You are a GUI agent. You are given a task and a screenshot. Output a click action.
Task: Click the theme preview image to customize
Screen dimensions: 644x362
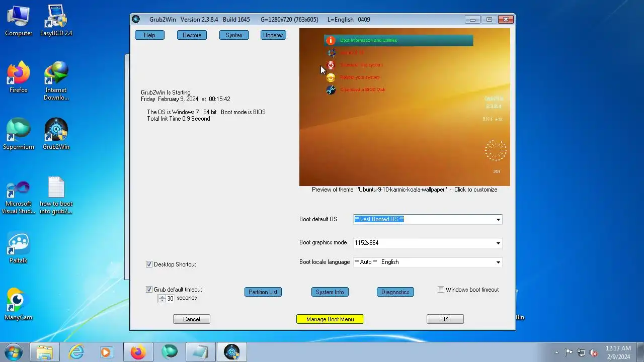[405, 107]
